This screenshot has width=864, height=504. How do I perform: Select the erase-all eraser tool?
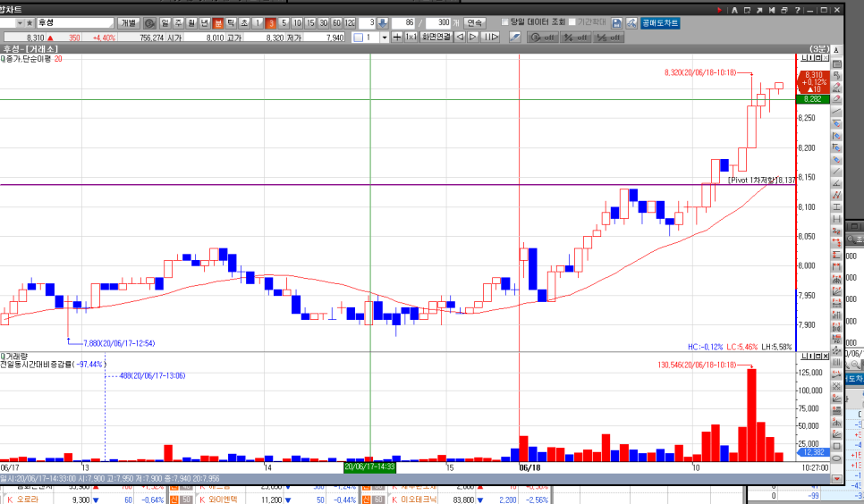(x=836, y=87)
